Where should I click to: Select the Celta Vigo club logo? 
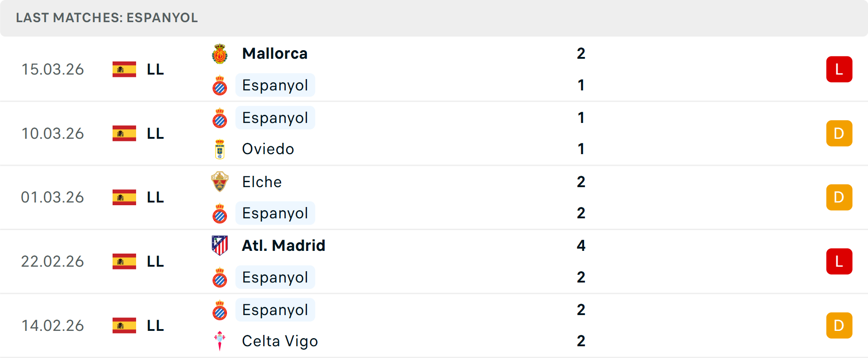tap(220, 341)
